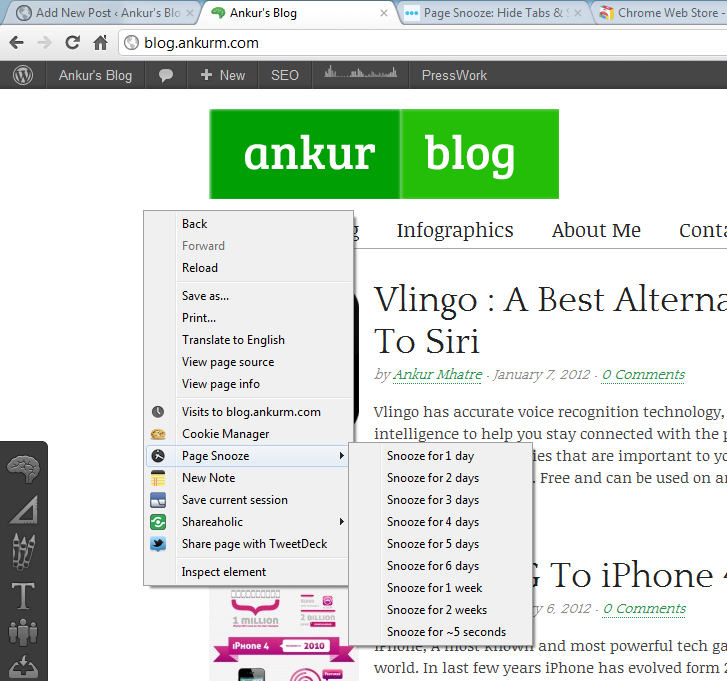The height and width of the screenshot is (681, 727).
Task: Click the download tray icon in sidebar
Action: pyautogui.click(x=23, y=666)
